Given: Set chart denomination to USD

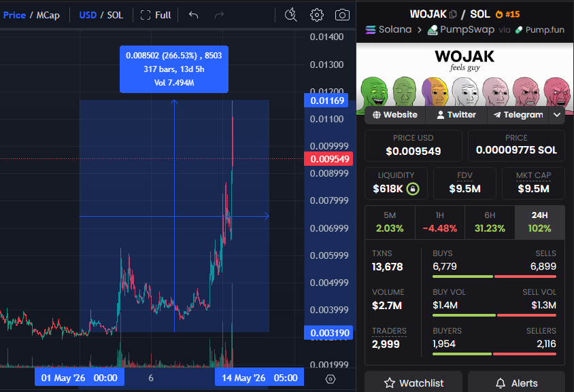Looking at the screenshot, I should tap(88, 15).
